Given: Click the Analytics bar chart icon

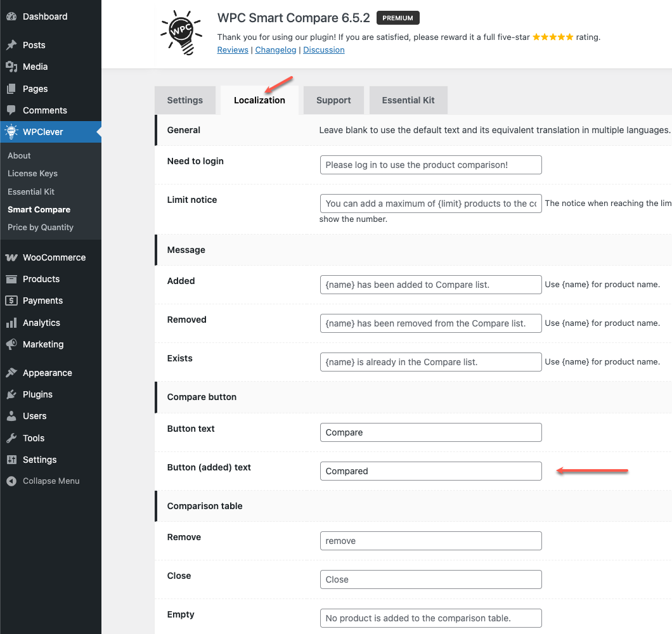Looking at the screenshot, I should 11,323.
